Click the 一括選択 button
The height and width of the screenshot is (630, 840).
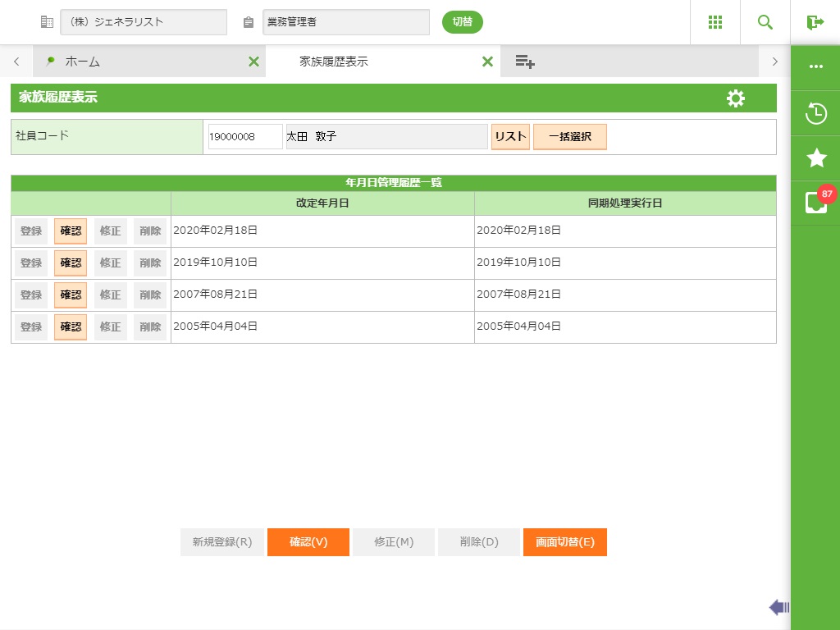[x=569, y=137]
